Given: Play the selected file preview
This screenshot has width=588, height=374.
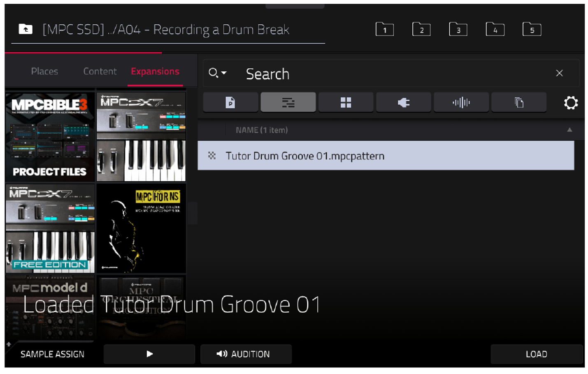Looking at the screenshot, I should coord(149,354).
